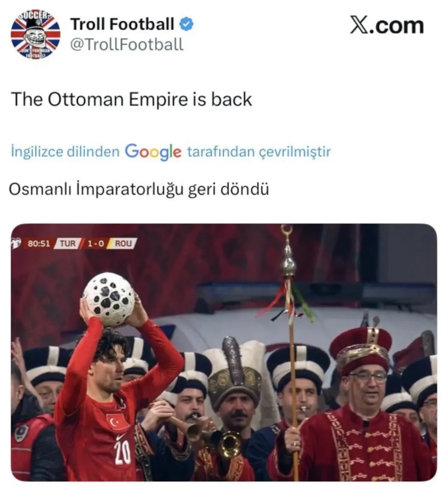Viewport: 448px width, 487px height.
Task: Open the attached match photo
Action: pyautogui.click(x=224, y=352)
